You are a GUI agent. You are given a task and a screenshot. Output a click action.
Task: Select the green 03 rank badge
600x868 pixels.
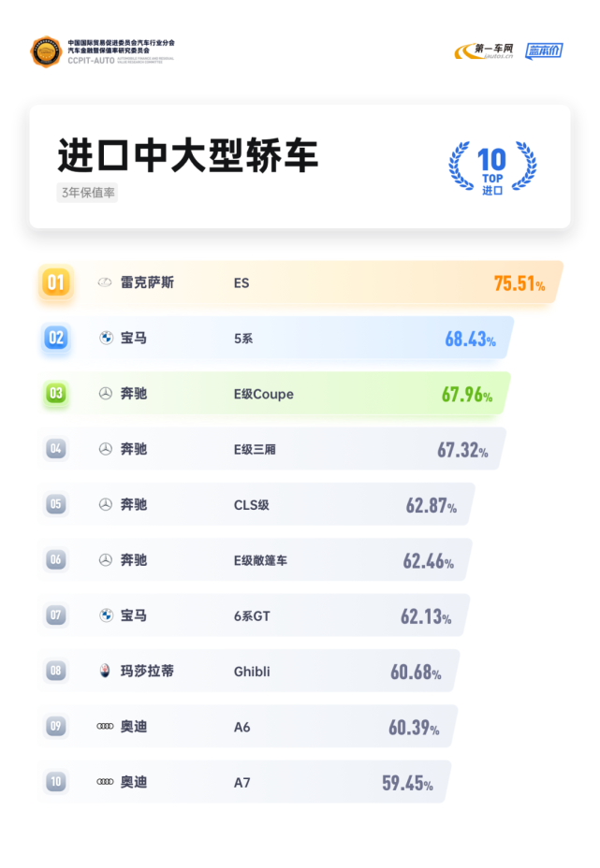pos(56,394)
